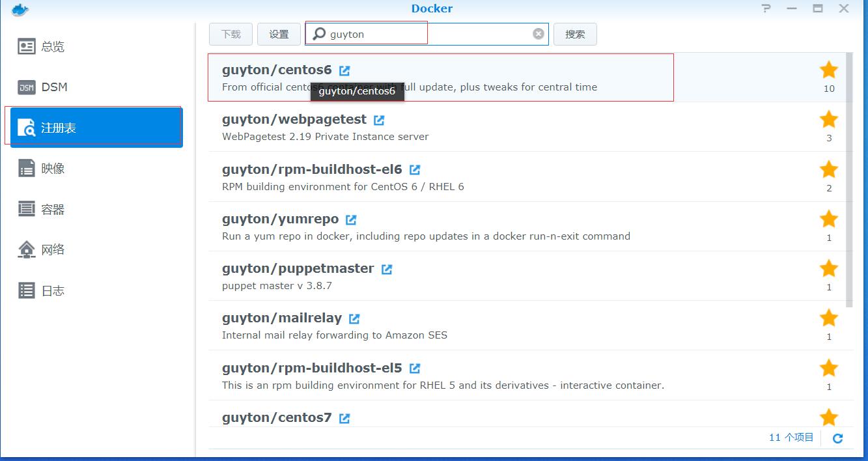Screen dimensions: 868x461
Task: Click 'Run a yum repo in docker' description
Action: (x=426, y=236)
